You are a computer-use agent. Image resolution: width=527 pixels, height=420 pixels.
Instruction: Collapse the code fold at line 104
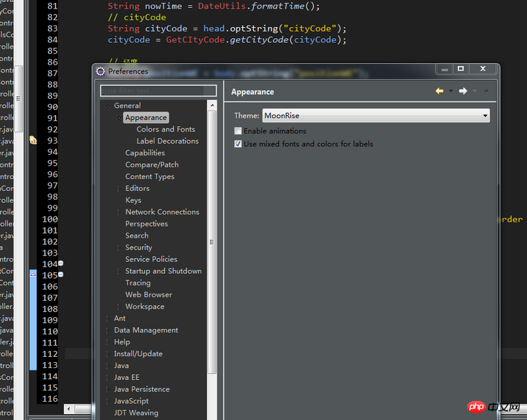(61, 263)
